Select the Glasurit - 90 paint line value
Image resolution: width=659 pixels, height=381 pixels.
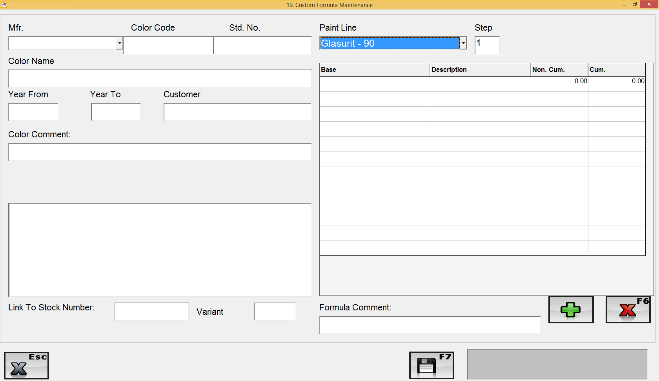[x=389, y=43]
